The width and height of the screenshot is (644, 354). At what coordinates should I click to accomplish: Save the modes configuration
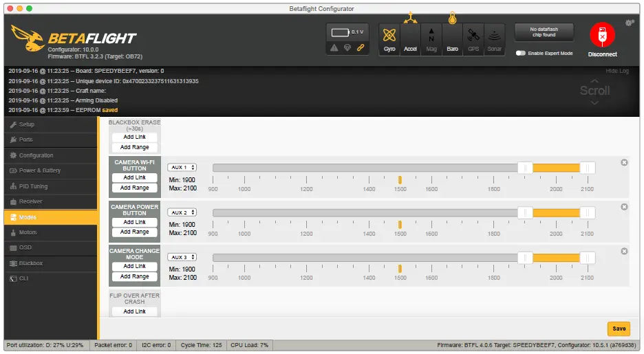(619, 329)
